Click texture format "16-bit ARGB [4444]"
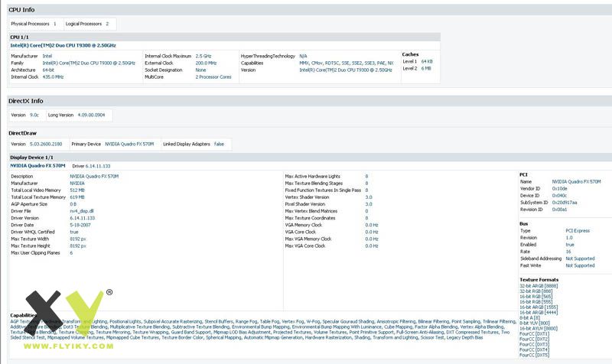Image resolution: width=612 pixels, height=364 pixels. [x=539, y=313]
